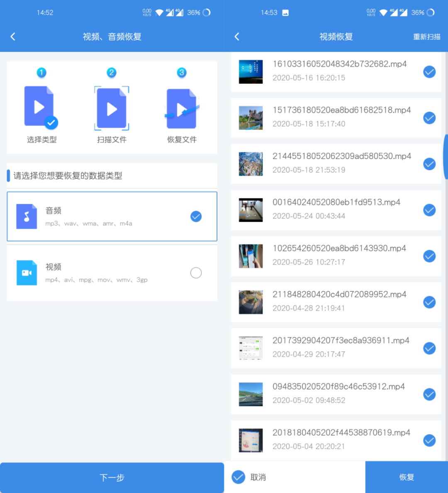Screen dimensions: 448x493
Task: Tap date 2020-05-18 15:17:40
Action: pyautogui.click(x=309, y=124)
